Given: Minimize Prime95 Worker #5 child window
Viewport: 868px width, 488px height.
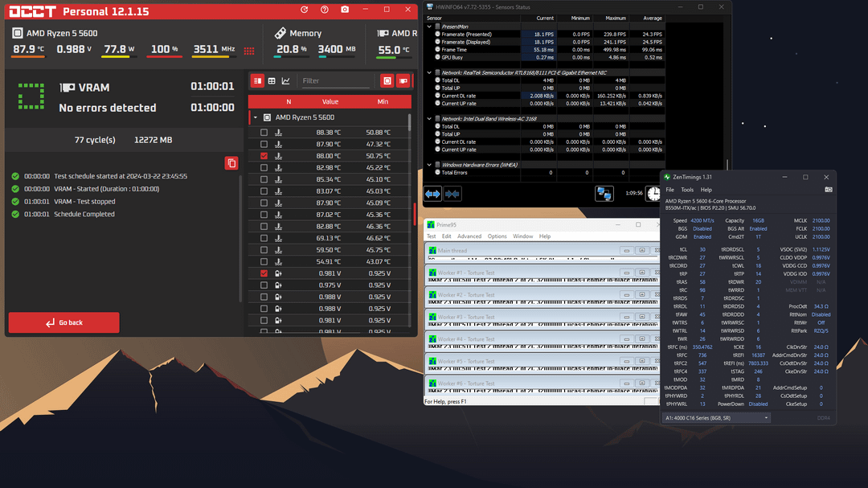Looking at the screenshot, I should tap(627, 361).
